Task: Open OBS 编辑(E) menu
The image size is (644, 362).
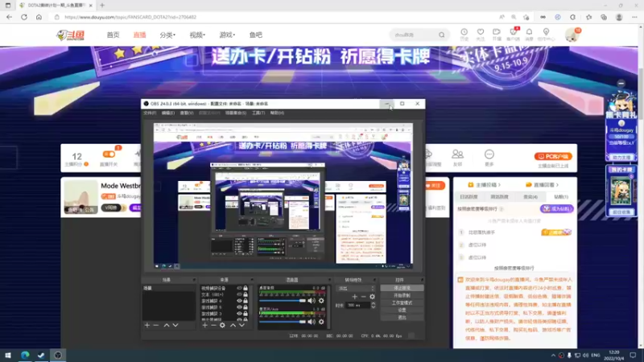Action: tap(167, 113)
